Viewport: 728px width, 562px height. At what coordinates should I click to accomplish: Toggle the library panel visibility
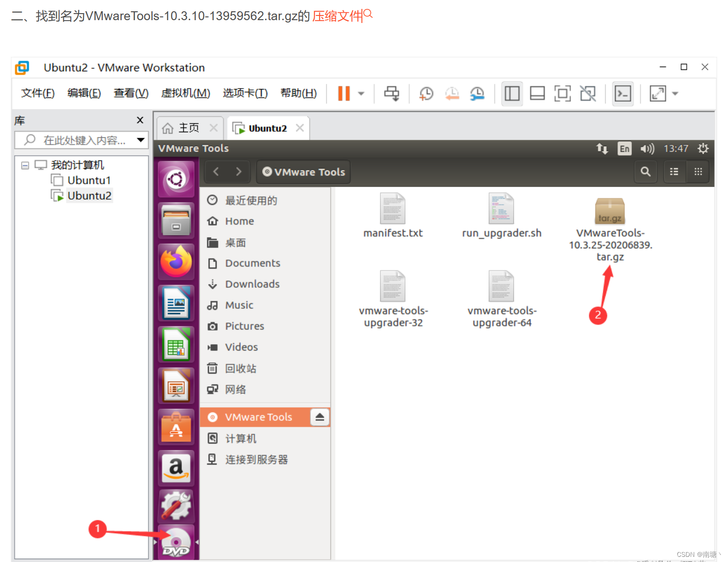[512, 93]
